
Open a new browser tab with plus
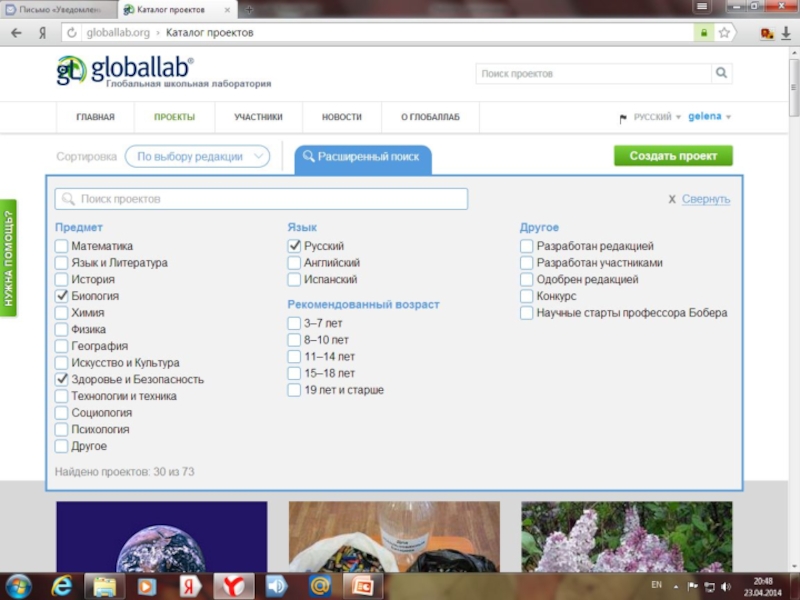(249, 9)
